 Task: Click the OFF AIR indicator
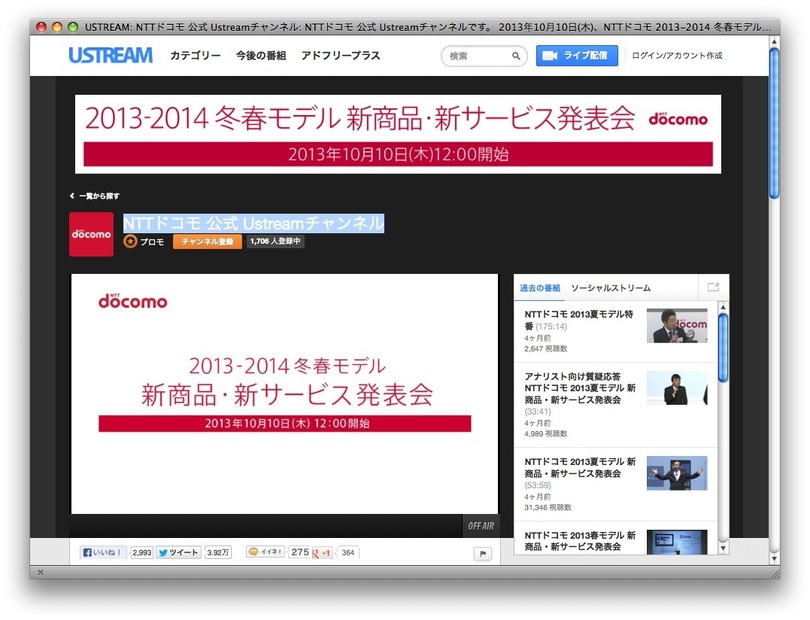481,525
